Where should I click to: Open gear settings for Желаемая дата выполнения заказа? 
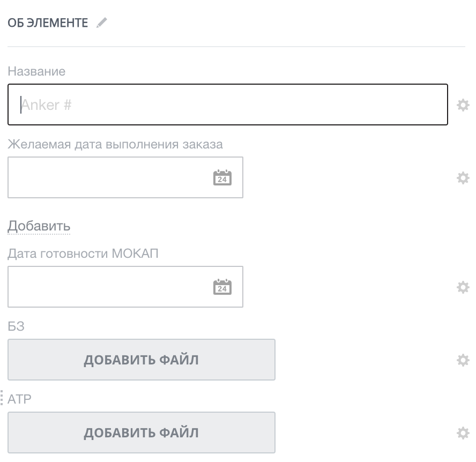click(x=462, y=178)
